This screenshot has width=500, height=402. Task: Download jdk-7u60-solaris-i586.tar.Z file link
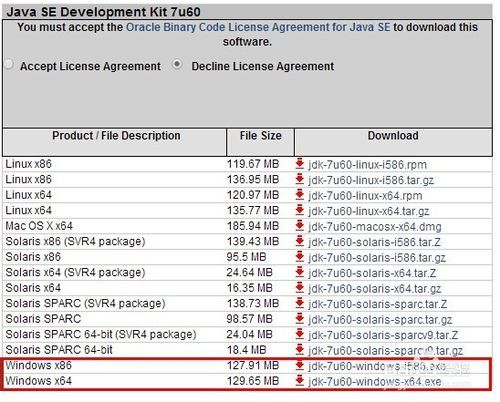coord(374,242)
